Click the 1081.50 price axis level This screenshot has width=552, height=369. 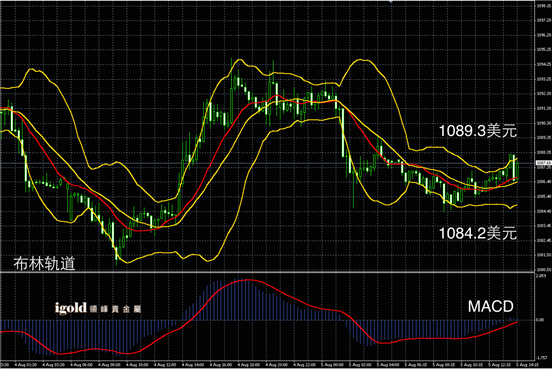pyautogui.click(x=544, y=255)
